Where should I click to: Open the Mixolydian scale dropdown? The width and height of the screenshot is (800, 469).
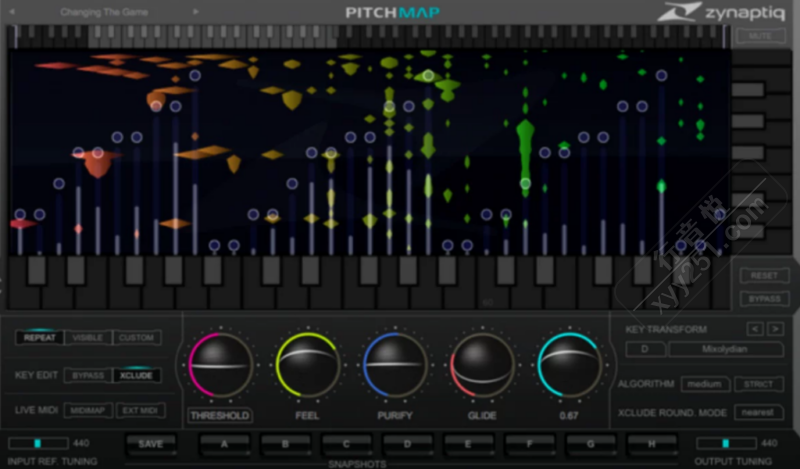click(x=726, y=349)
